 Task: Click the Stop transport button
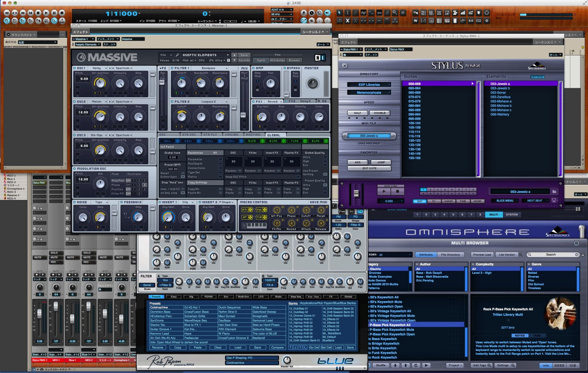tap(38, 13)
